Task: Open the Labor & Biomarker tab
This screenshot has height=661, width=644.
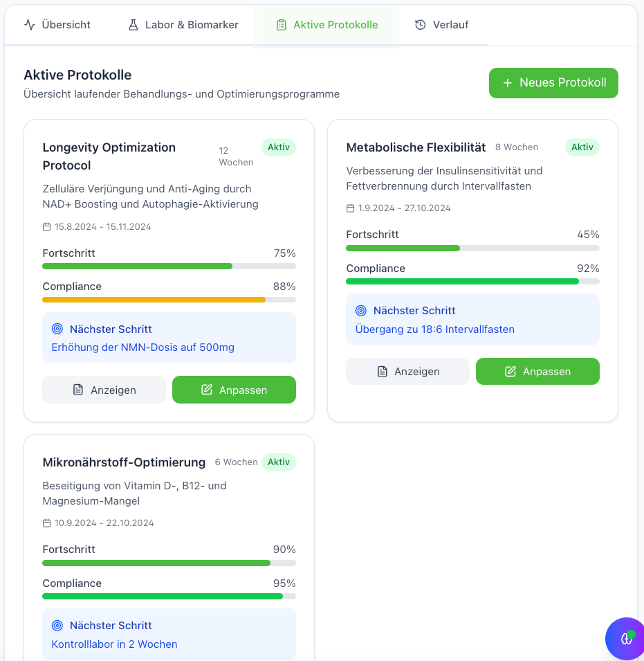Action: [x=183, y=25]
